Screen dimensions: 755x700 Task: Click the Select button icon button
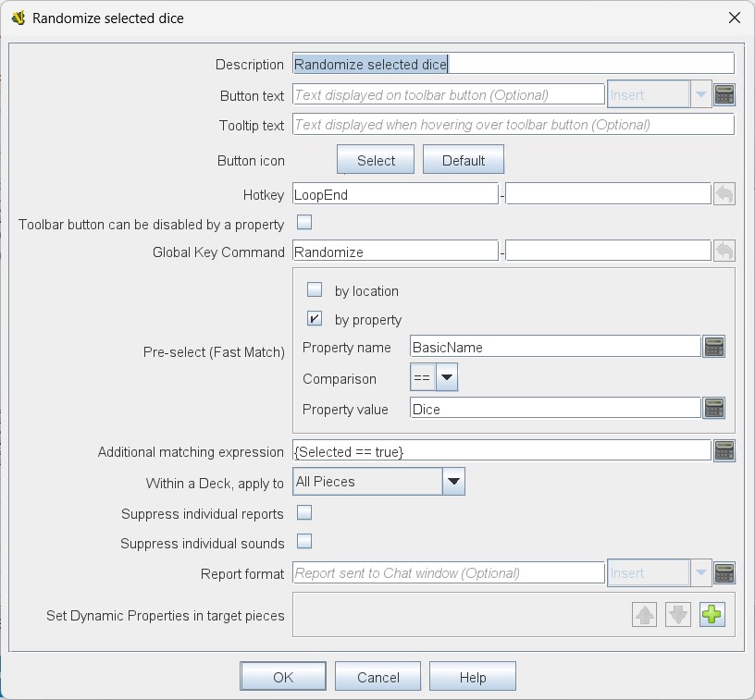coord(376,160)
